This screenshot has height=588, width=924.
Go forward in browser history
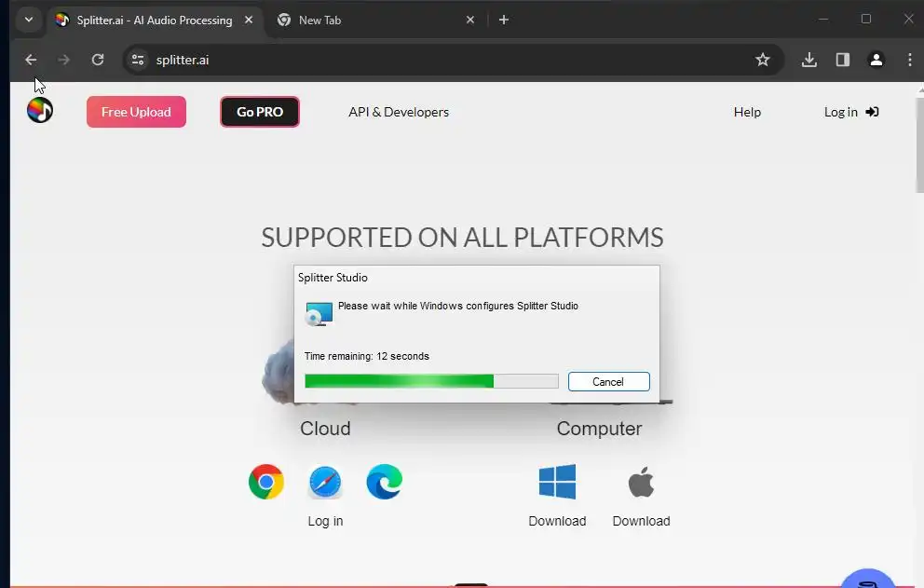coord(63,60)
